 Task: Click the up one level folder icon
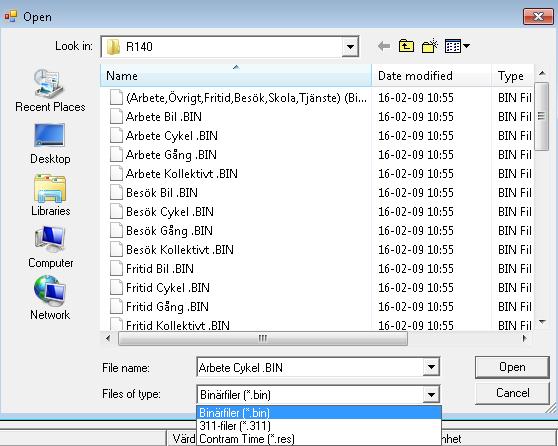tap(406, 46)
